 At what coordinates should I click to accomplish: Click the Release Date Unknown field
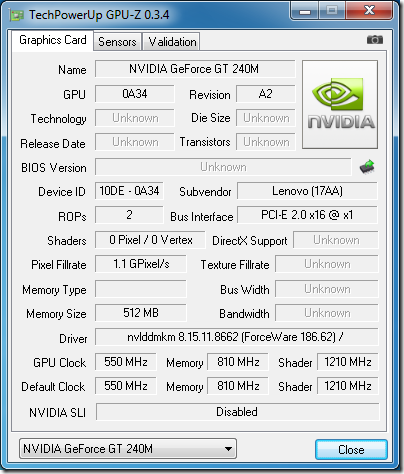pos(135,142)
